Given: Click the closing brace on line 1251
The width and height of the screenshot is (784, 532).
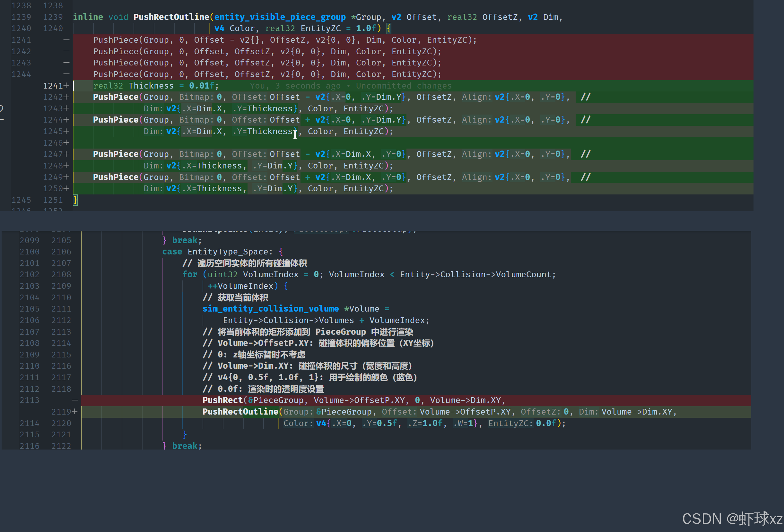Looking at the screenshot, I should (75, 200).
